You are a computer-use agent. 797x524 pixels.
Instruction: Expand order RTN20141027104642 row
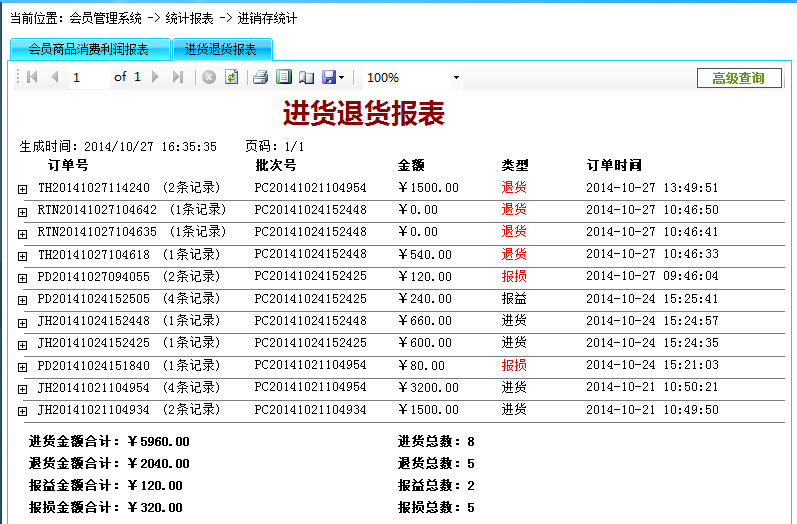(22, 211)
